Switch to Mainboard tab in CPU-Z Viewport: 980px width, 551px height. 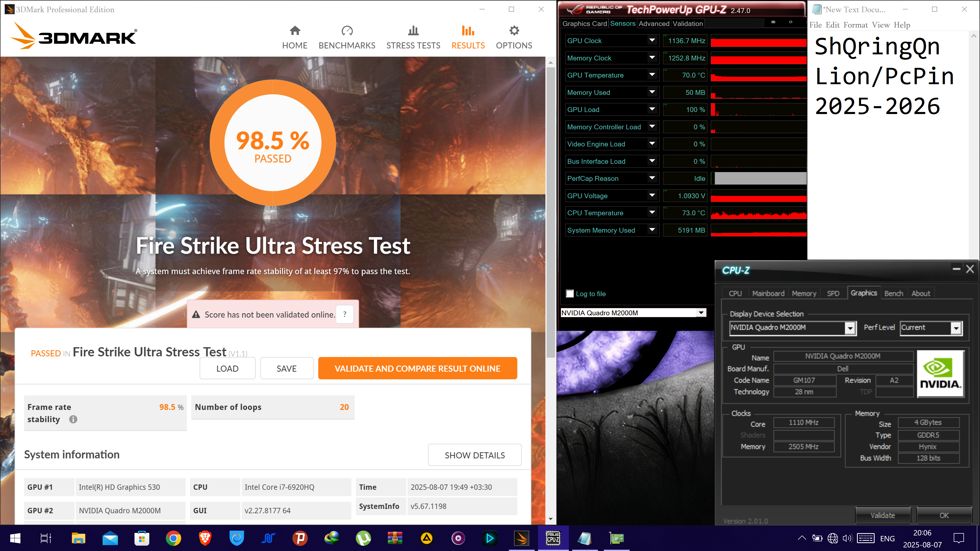click(768, 293)
